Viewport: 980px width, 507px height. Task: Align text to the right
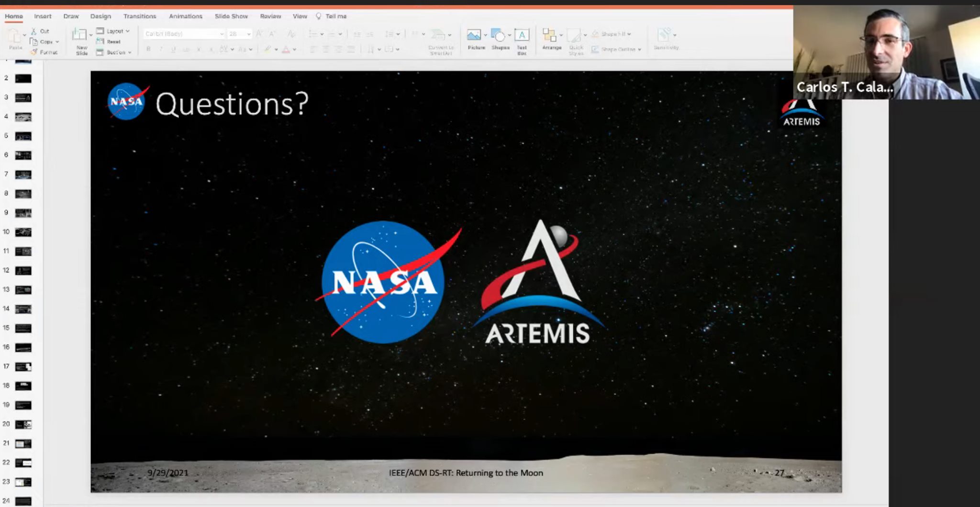pyautogui.click(x=338, y=49)
